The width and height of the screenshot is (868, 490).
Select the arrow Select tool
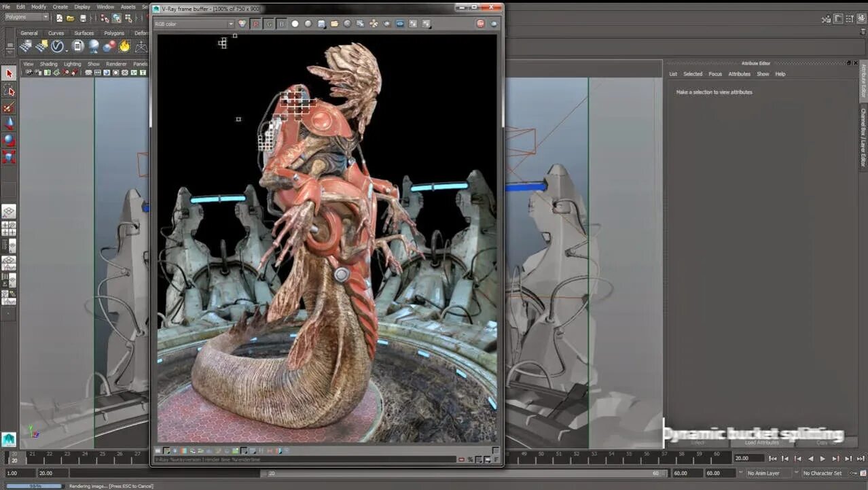click(x=9, y=73)
